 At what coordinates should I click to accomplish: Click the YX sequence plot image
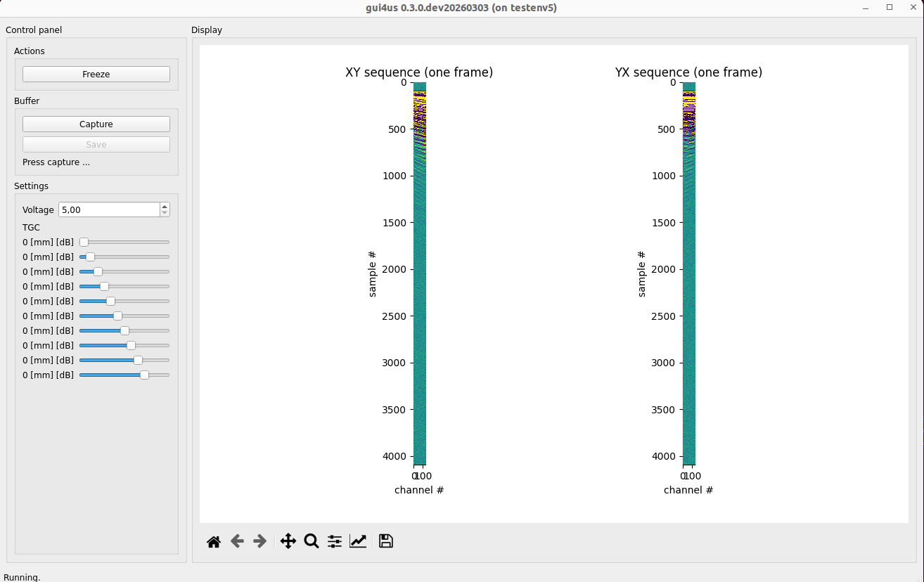pos(688,274)
